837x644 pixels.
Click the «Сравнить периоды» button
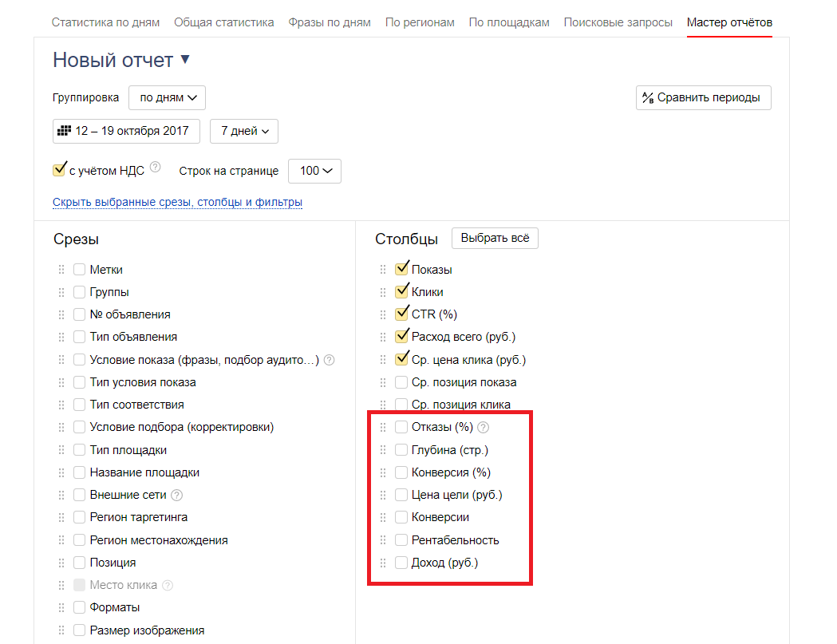tap(703, 98)
